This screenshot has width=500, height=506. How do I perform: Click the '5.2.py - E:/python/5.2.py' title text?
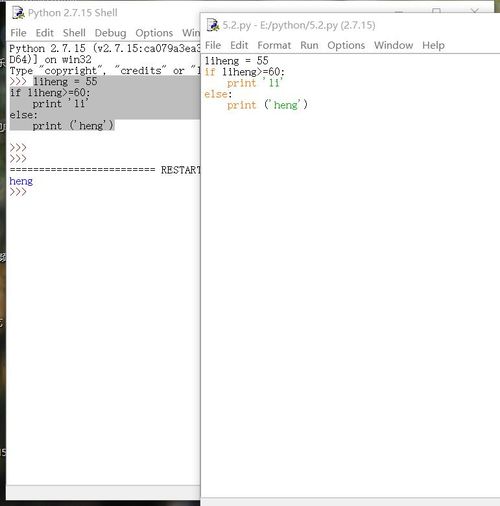click(299, 25)
